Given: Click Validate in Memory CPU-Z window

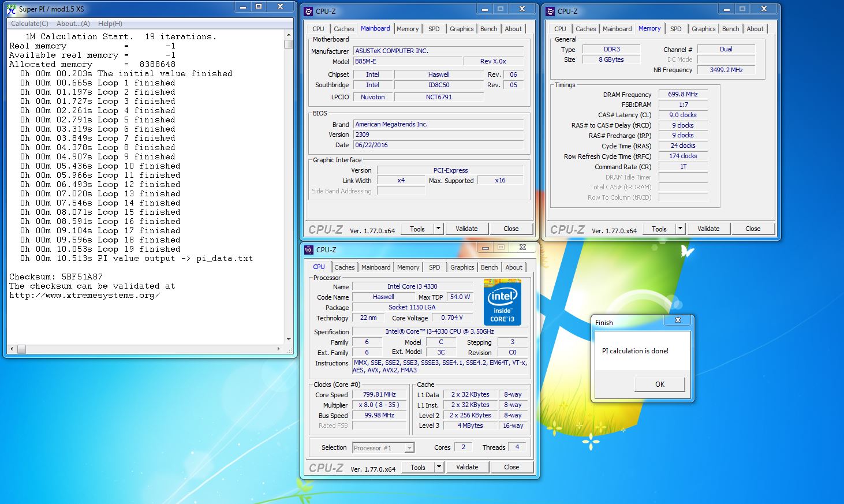Looking at the screenshot, I should 708,229.
